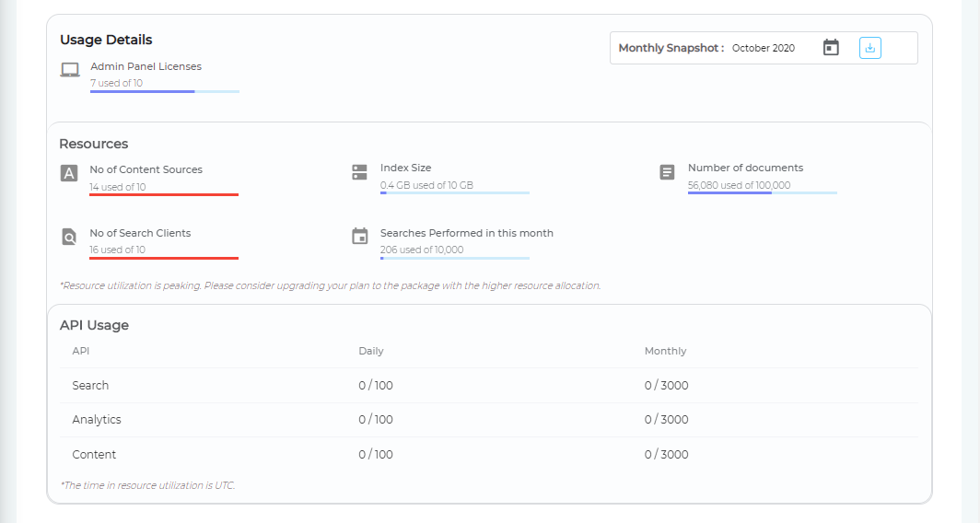Click the Search Clients magnifier icon

69,238
